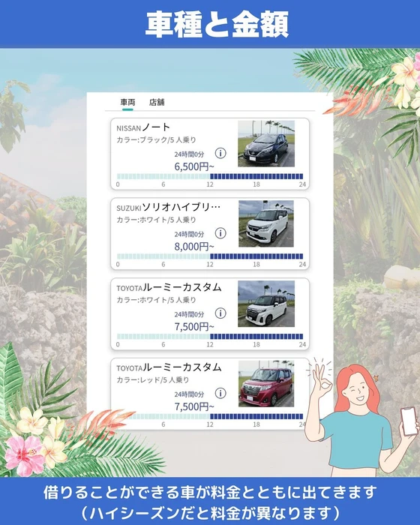420x525 pixels.
Task: Select ルーミーカスタム title with ホワイト color
Action: pyautogui.click(x=169, y=287)
